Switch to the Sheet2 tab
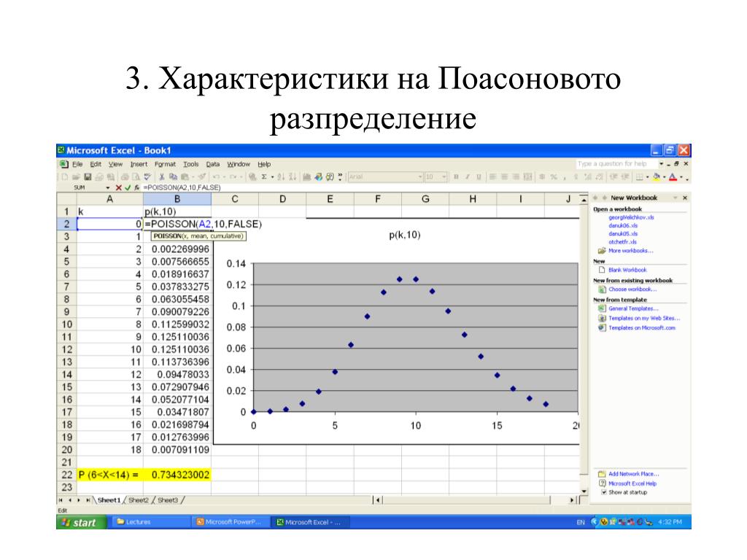The image size is (747, 560). (139, 500)
